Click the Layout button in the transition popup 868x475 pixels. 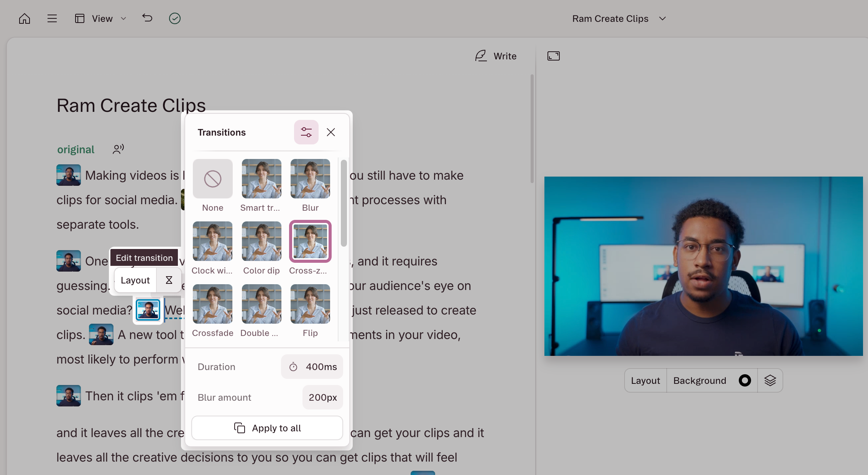pos(135,280)
